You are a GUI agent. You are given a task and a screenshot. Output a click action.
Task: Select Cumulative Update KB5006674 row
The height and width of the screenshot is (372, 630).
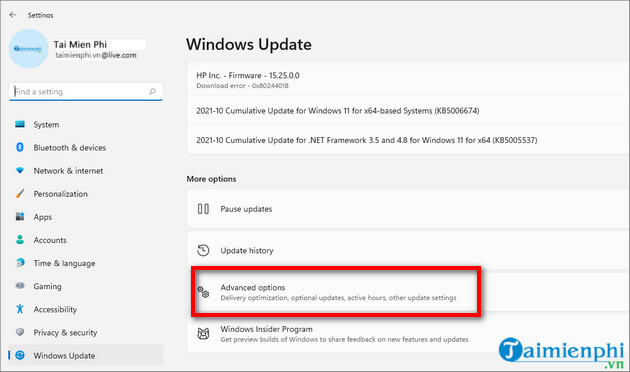coord(408,110)
